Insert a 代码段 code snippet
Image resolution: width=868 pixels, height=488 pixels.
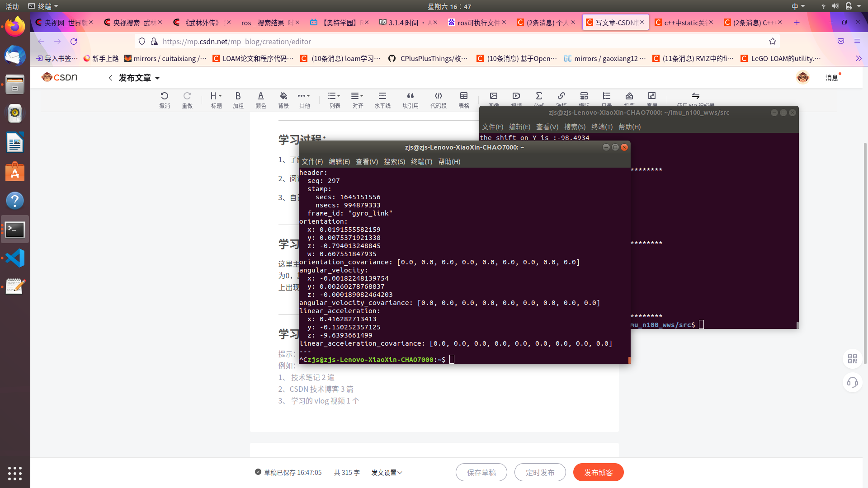pyautogui.click(x=438, y=96)
